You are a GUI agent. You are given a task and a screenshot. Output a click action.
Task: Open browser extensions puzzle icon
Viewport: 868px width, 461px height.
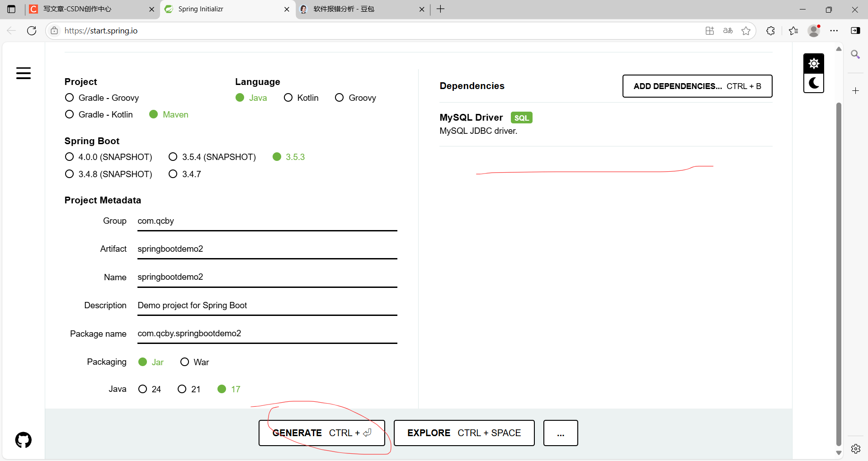771,31
